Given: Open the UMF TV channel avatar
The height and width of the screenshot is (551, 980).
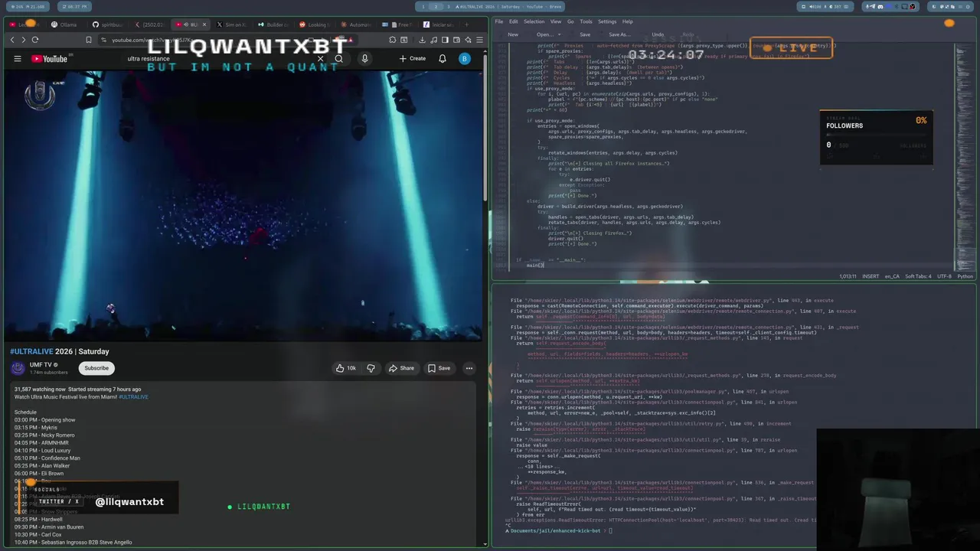Looking at the screenshot, I should pos(18,368).
